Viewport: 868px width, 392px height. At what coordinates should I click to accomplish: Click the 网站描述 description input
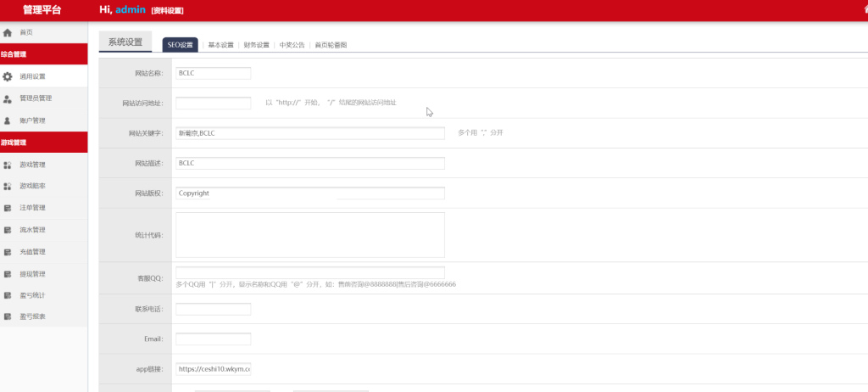point(310,163)
